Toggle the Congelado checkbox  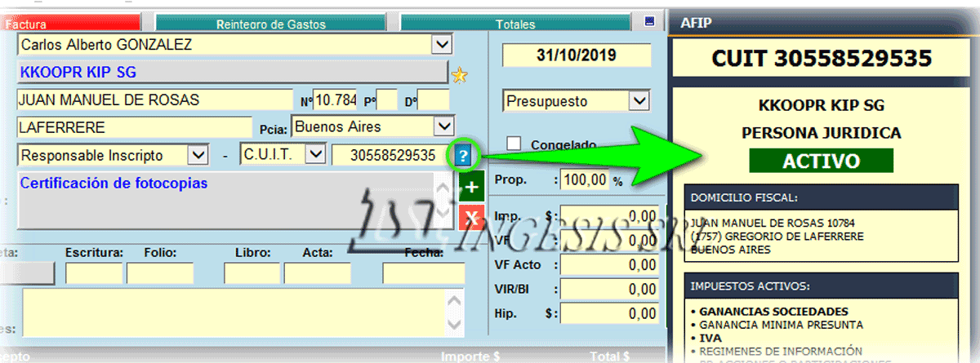(x=514, y=144)
